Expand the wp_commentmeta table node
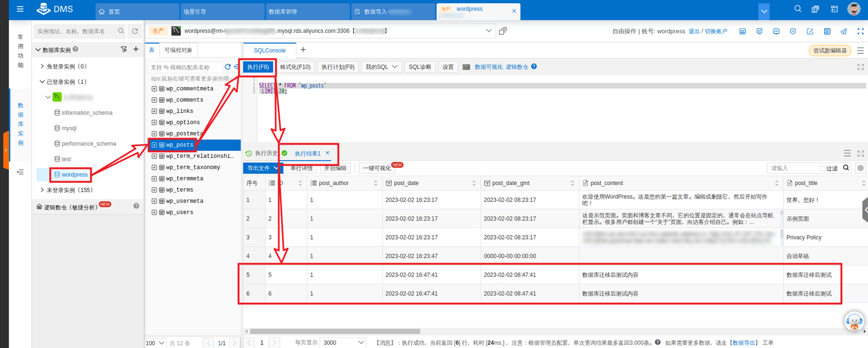Screen dimensions: 868x348 pos(154,89)
